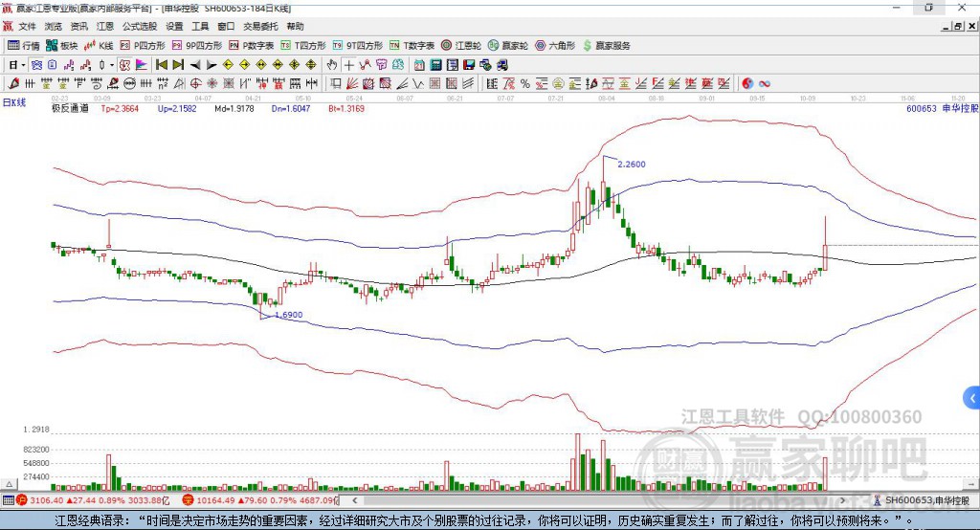Open the 帮助 menu
Screen dimensions: 980x530
coord(295,26)
